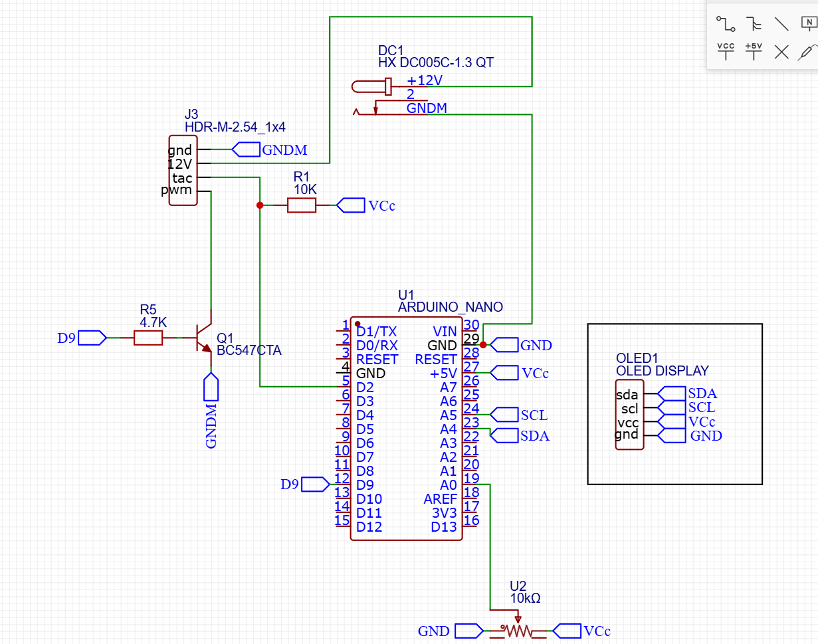The width and height of the screenshot is (818, 644).
Task: Click the SDA net flag near pin A4
Action: pos(505,436)
